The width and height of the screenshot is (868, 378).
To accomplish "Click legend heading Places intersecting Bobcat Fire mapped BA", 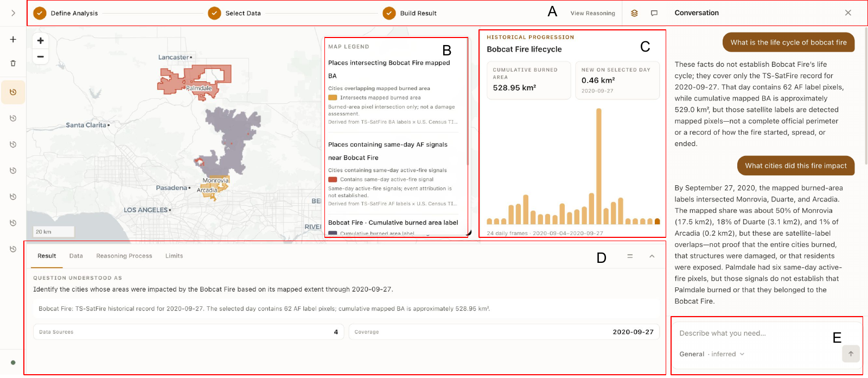I will (x=389, y=70).
